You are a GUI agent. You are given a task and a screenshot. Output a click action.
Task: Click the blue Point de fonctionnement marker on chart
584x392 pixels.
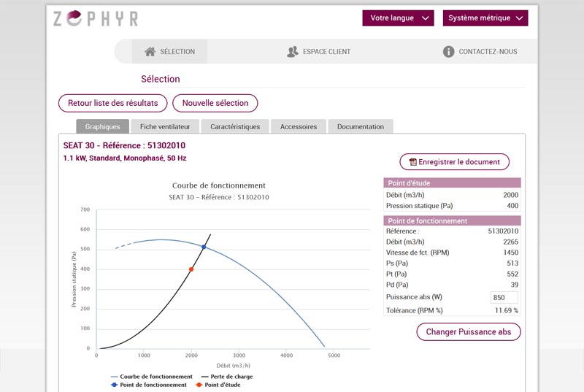(x=204, y=247)
